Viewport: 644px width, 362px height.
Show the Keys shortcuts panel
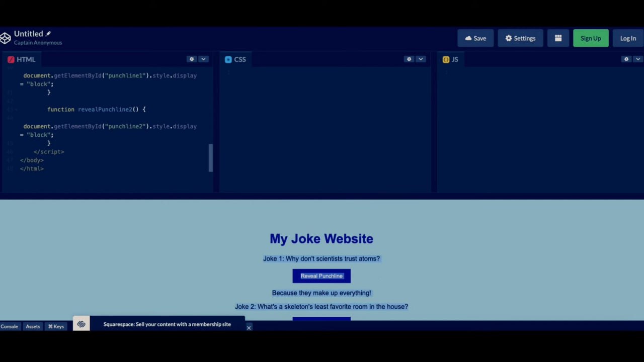pyautogui.click(x=56, y=326)
